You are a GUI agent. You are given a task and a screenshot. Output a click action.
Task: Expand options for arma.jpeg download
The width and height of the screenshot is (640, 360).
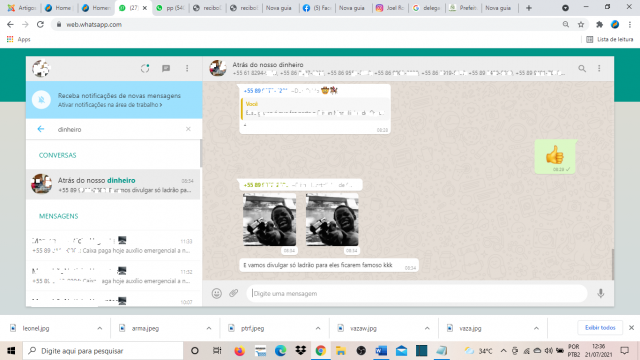click(209, 328)
